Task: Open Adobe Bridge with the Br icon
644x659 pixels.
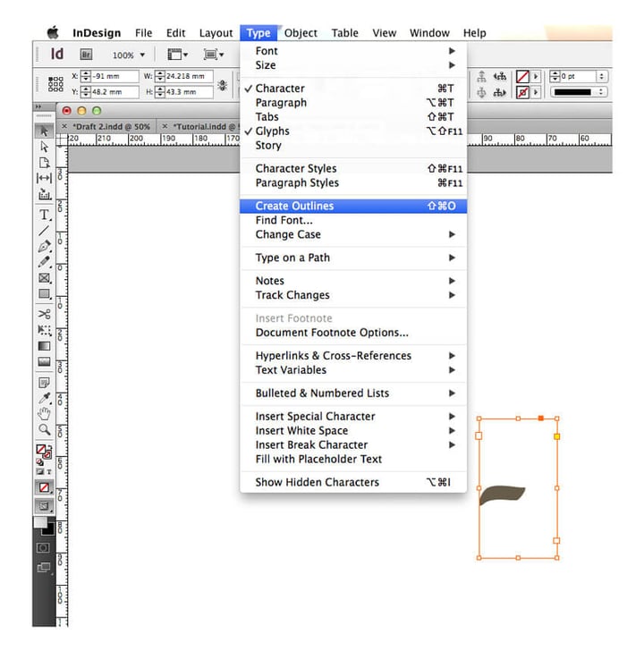Action: pyautogui.click(x=86, y=55)
